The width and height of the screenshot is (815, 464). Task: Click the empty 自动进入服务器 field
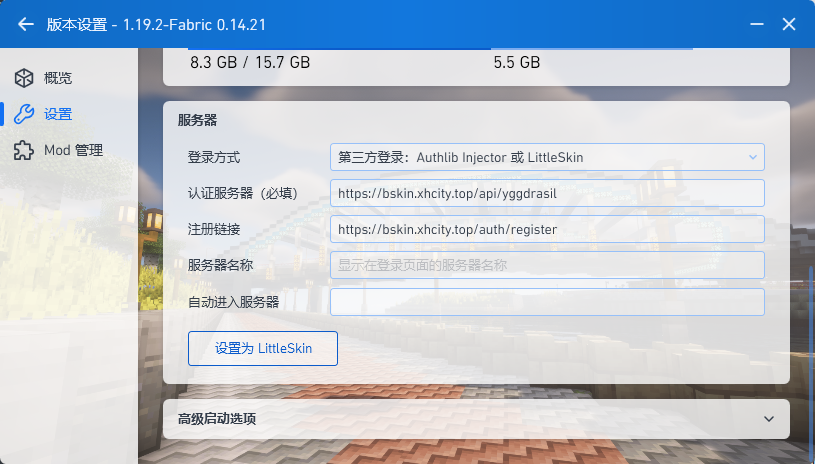coord(547,302)
